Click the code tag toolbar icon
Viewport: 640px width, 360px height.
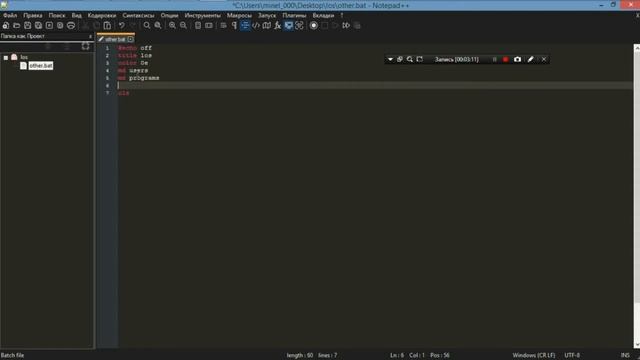pyautogui.click(x=256, y=26)
